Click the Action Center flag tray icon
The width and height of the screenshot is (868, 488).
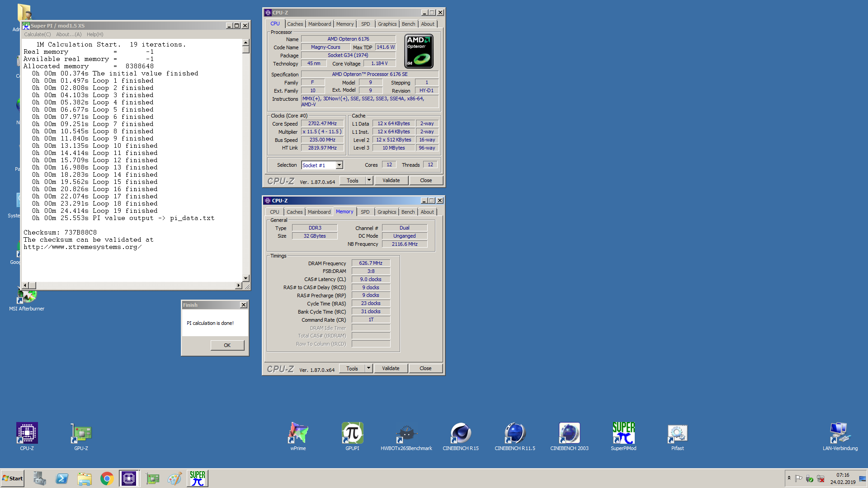pyautogui.click(x=799, y=479)
